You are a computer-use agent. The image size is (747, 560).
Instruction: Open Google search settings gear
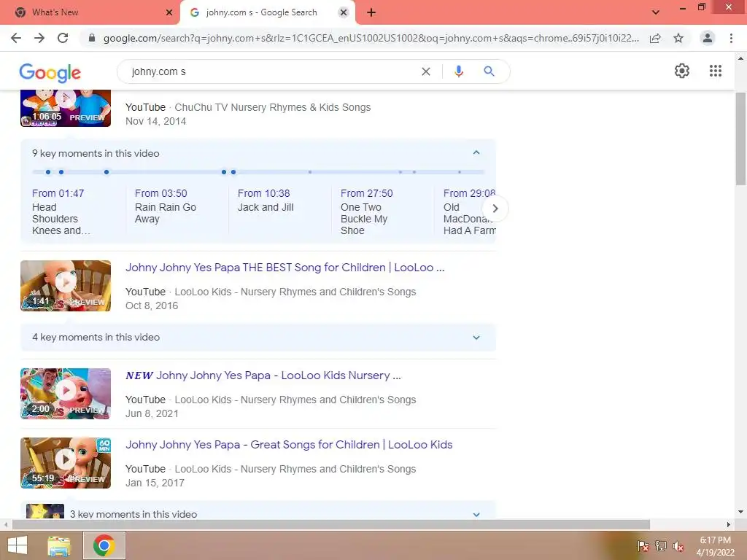(x=682, y=71)
